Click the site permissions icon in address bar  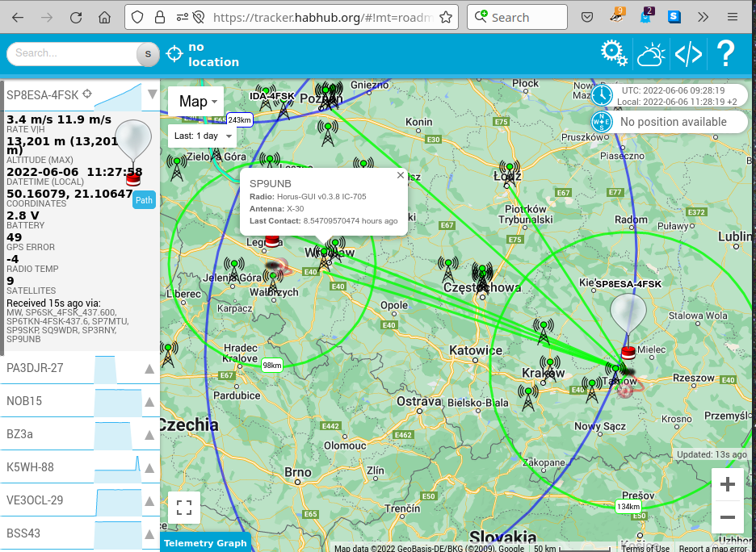[183, 18]
